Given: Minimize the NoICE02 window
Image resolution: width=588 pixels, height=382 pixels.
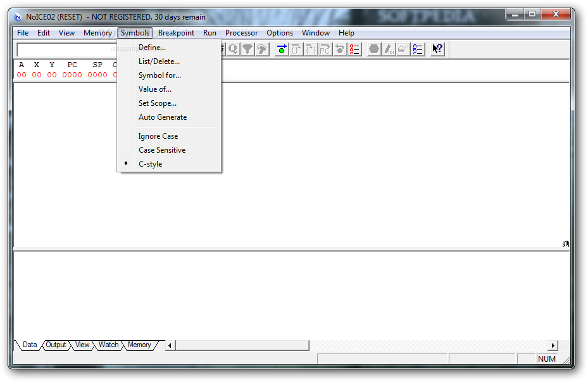Looking at the screenshot, I should pos(515,15).
